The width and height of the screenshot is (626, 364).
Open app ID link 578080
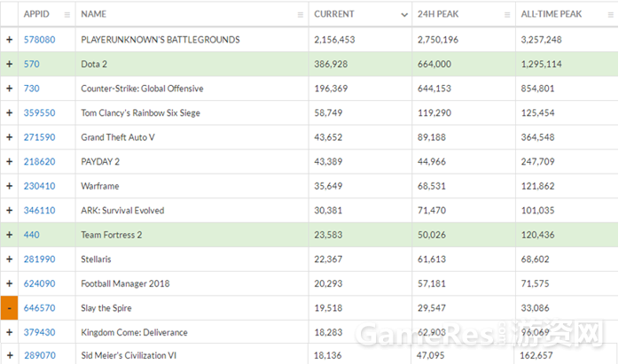coord(39,40)
